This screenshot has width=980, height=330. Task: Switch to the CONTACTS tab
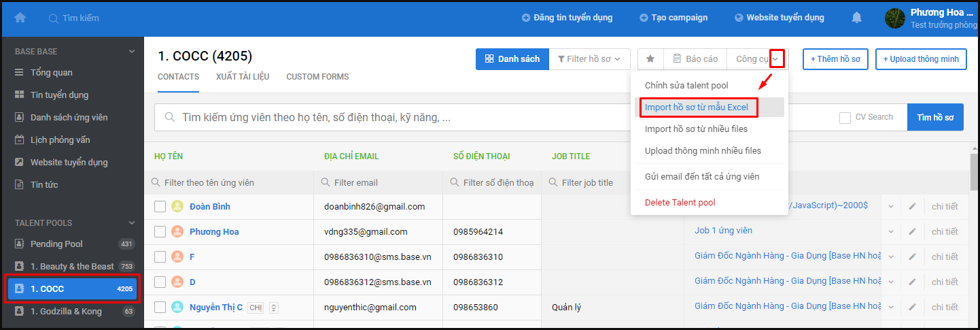click(x=179, y=77)
